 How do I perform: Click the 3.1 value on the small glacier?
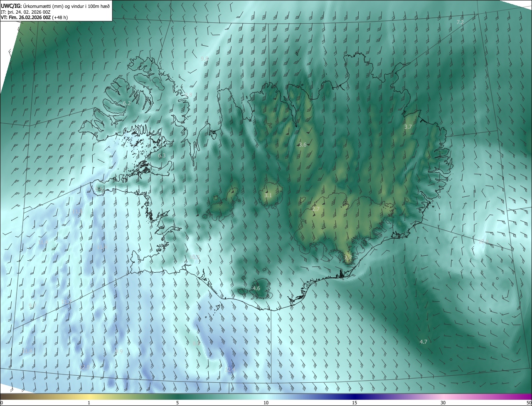click(x=268, y=195)
